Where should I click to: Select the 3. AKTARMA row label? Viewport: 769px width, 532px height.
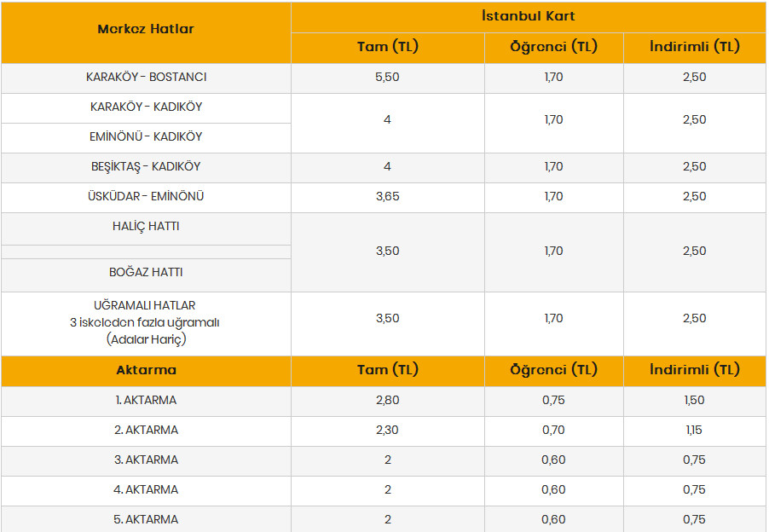[146, 460]
